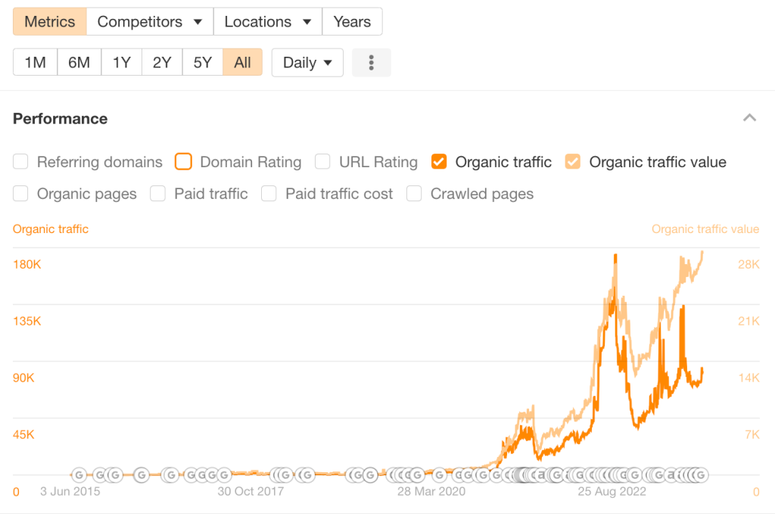Enable the Crawled pages checkbox

tap(414, 194)
